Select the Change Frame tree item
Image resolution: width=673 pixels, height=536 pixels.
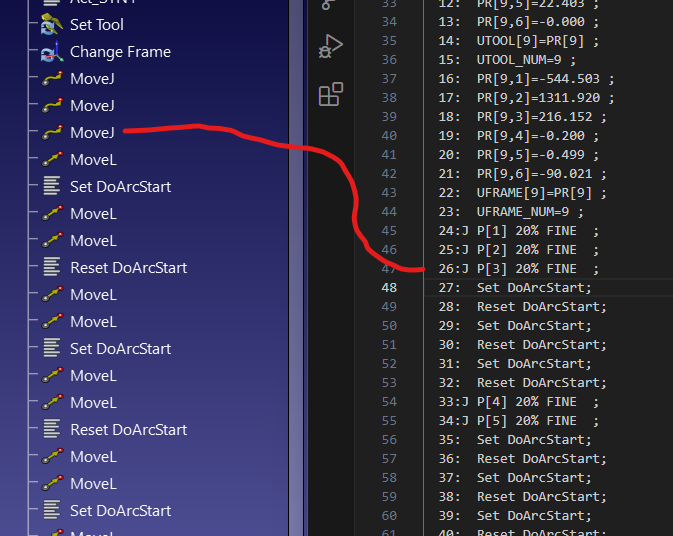(120, 52)
